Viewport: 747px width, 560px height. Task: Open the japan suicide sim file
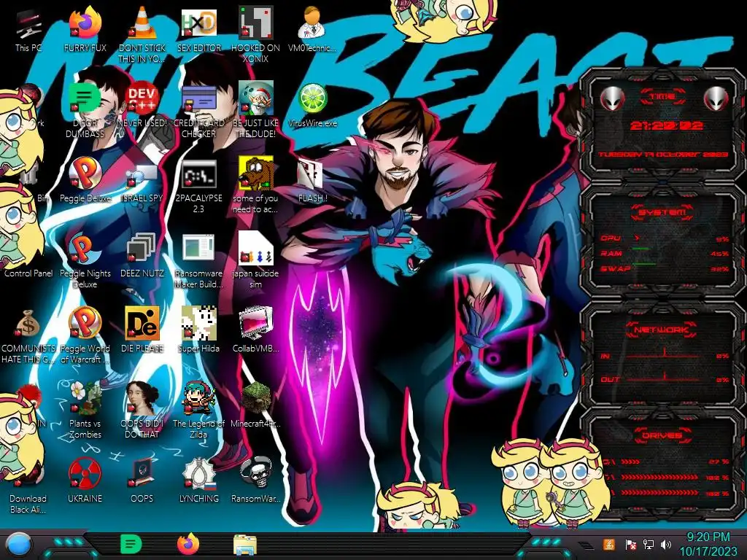pyautogui.click(x=255, y=248)
